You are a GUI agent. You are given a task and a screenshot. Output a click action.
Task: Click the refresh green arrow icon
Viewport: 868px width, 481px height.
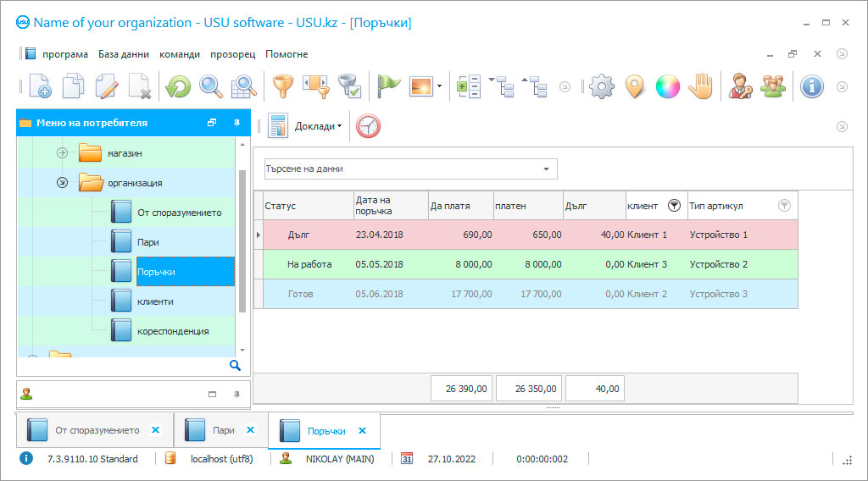178,86
